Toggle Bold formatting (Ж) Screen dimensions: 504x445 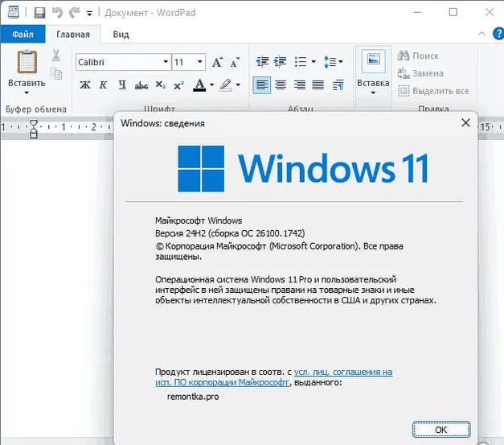click(x=85, y=85)
